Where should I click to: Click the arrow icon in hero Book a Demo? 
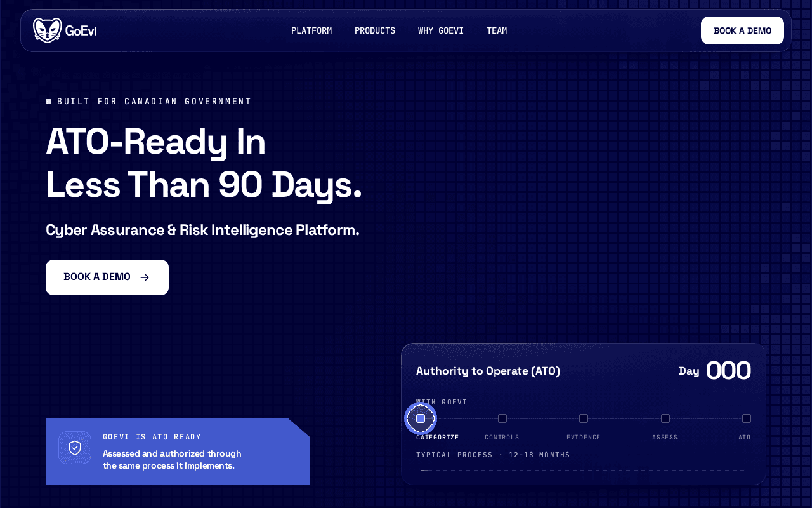click(145, 277)
